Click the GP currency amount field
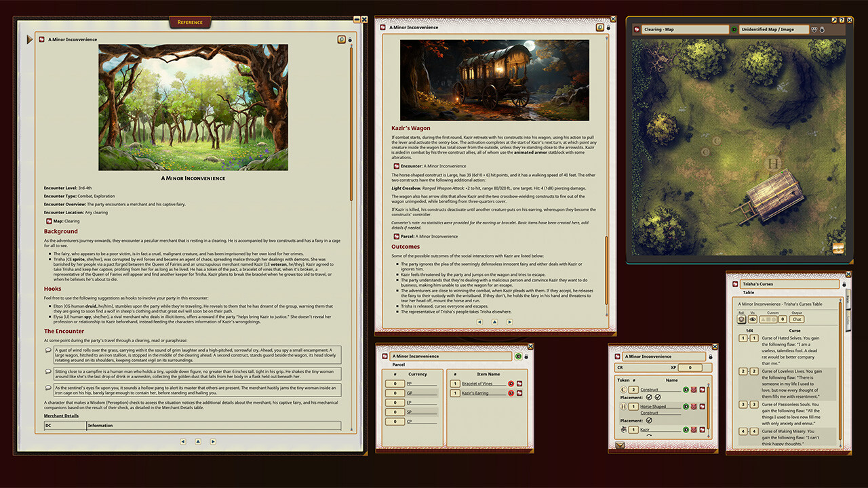The width and height of the screenshot is (868, 488). [x=395, y=393]
